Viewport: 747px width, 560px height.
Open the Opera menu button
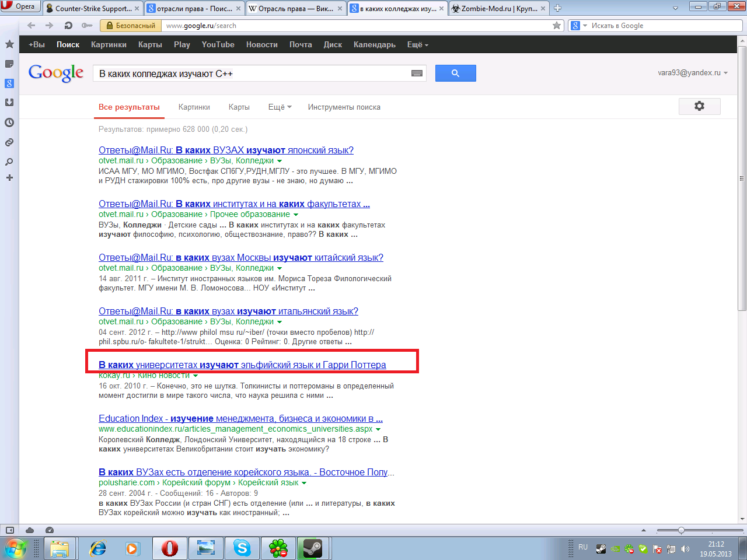point(20,6)
